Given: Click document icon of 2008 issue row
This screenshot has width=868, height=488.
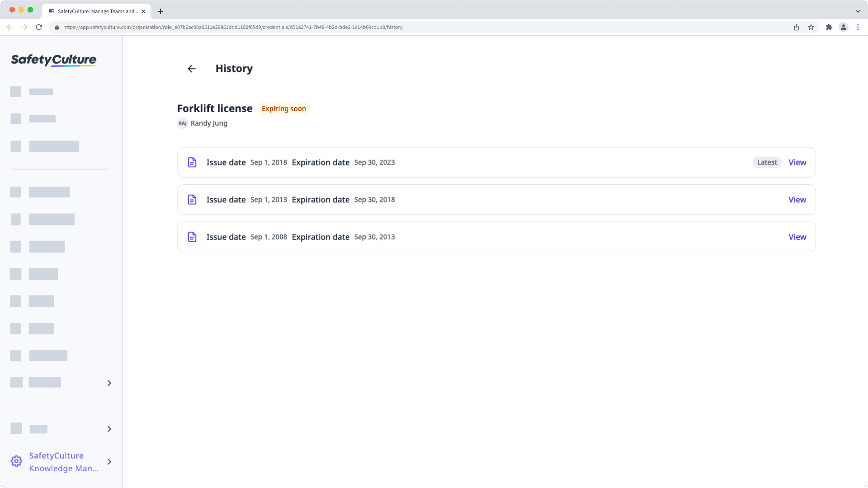Looking at the screenshot, I should pyautogui.click(x=192, y=237).
